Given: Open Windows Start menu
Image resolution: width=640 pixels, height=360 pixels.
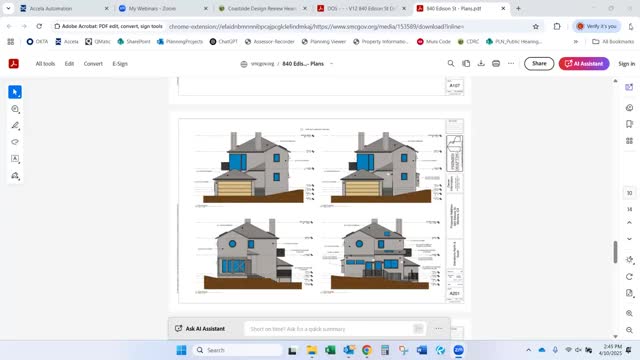Looking at the screenshot, I should pos(181,350).
